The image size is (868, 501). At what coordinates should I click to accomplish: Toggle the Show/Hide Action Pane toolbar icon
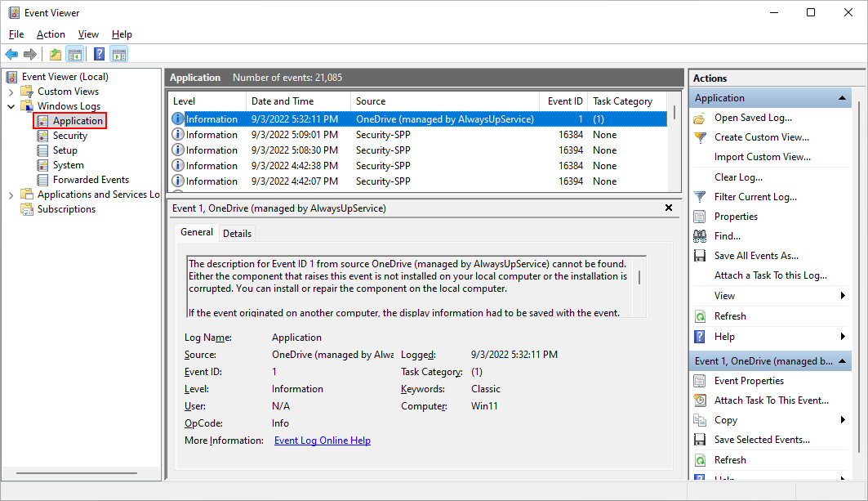(119, 54)
